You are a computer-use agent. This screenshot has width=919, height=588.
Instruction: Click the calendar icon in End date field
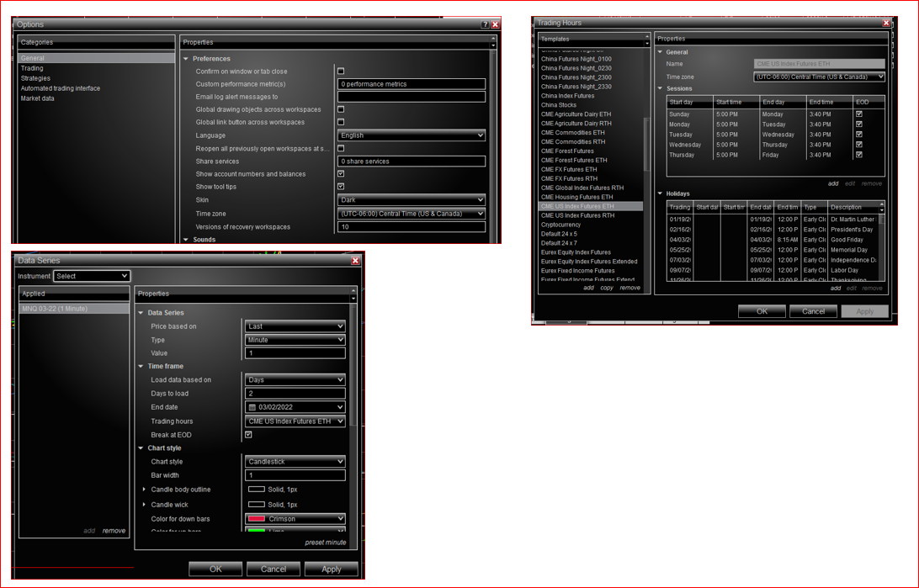coord(252,407)
